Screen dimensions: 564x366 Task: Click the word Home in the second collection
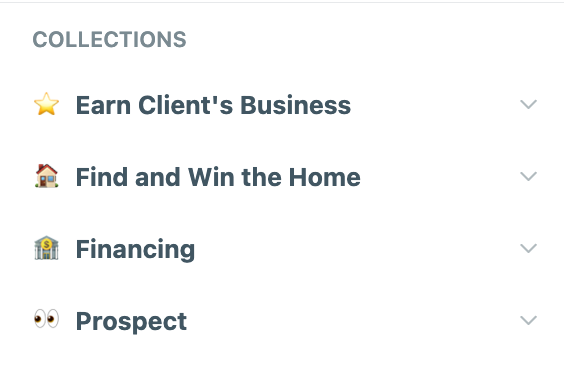[324, 177]
